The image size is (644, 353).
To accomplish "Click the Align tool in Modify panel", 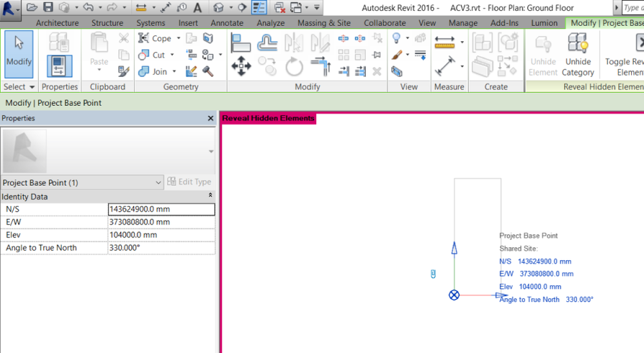I will [241, 43].
